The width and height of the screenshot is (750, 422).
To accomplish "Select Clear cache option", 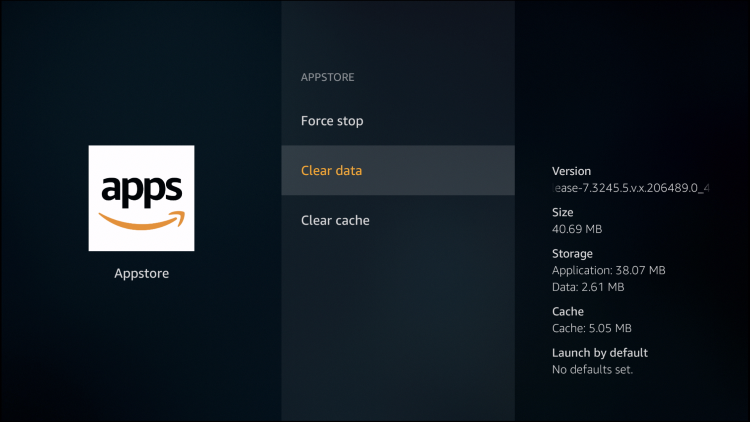I will point(398,220).
